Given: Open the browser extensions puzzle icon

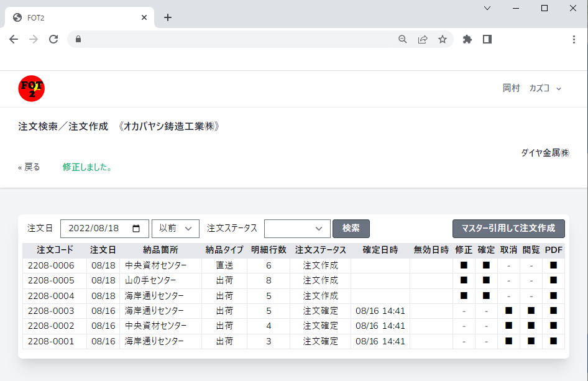Looking at the screenshot, I should [x=467, y=39].
